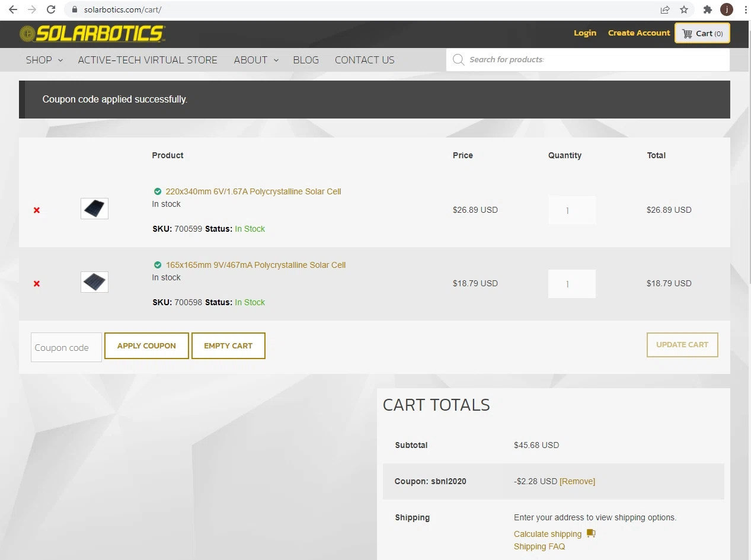
Task: Click the truck icon next to Calculate shipping
Action: 591,533
